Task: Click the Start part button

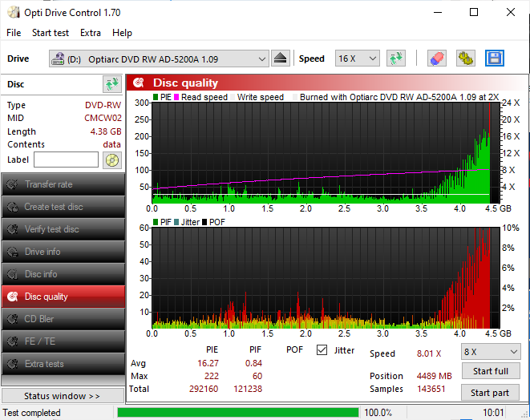Action: pyautogui.click(x=490, y=393)
